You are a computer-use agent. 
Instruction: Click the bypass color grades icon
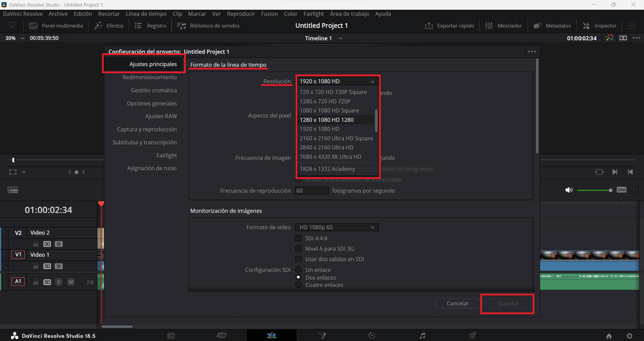tap(609, 38)
